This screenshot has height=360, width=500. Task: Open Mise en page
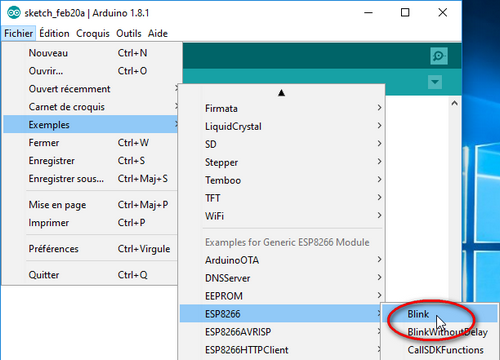pyautogui.click(x=90, y=205)
